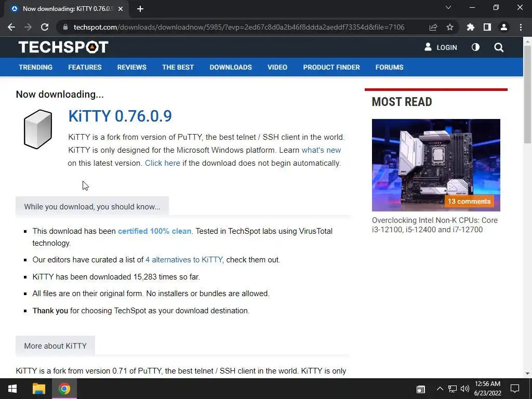This screenshot has height=399, width=532.
Task: Click the "downloaded 15,283 times" text
Action: [x=136, y=277]
